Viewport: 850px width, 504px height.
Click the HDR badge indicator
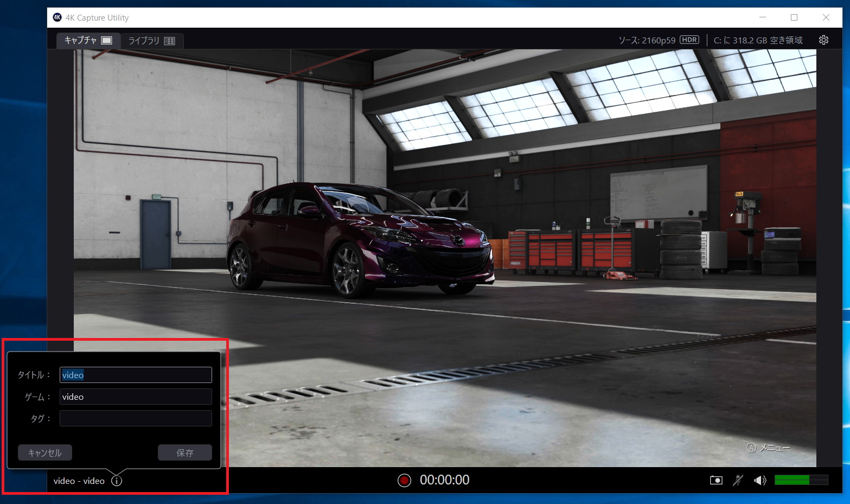click(x=689, y=40)
